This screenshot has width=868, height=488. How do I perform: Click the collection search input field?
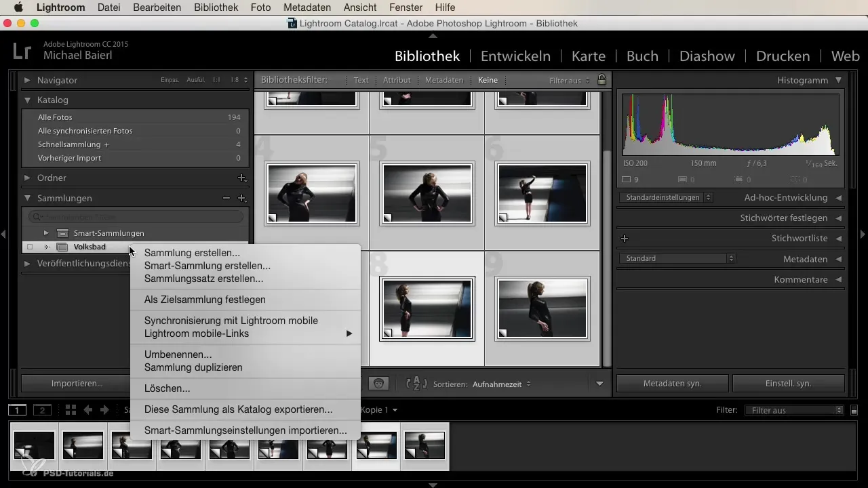[x=136, y=217]
